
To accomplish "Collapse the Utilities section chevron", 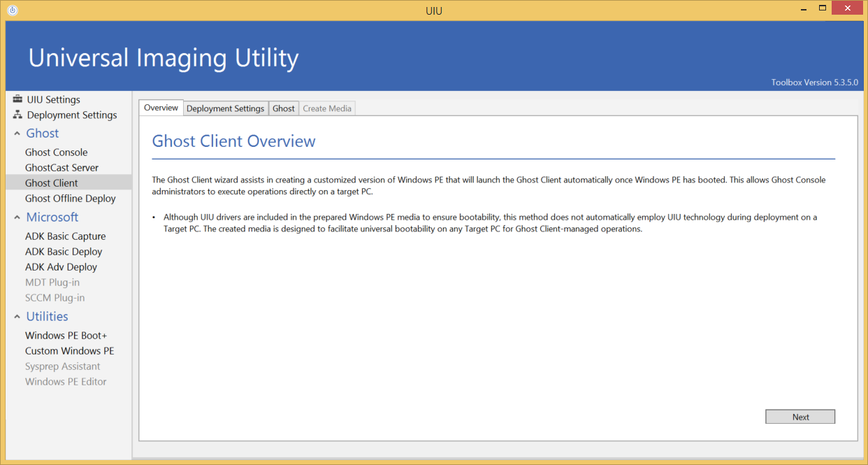I will pyautogui.click(x=17, y=317).
